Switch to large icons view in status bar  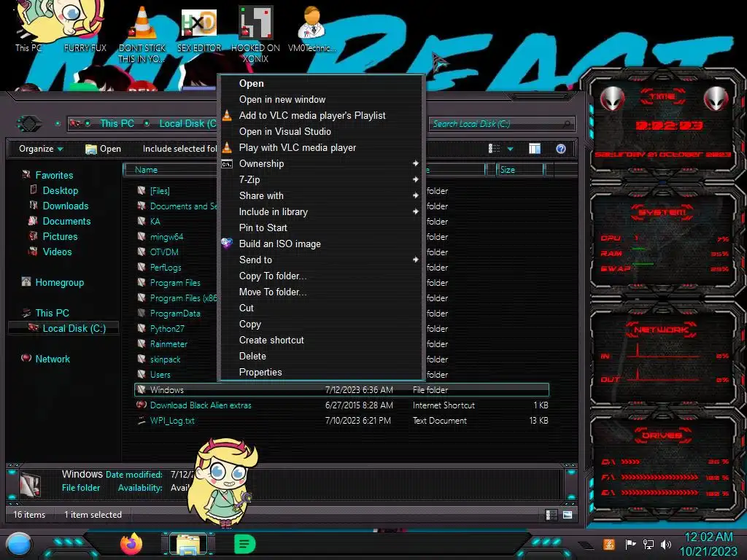(568, 515)
